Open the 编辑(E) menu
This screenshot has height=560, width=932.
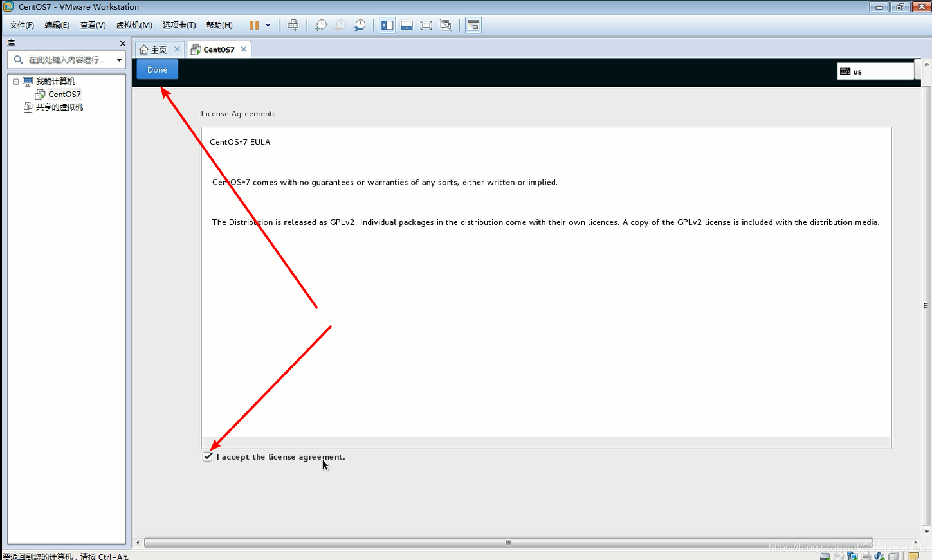(57, 25)
